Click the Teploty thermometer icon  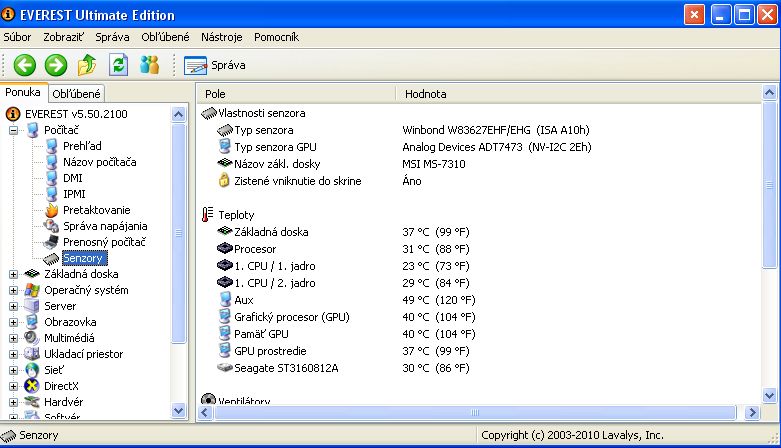(x=208, y=215)
